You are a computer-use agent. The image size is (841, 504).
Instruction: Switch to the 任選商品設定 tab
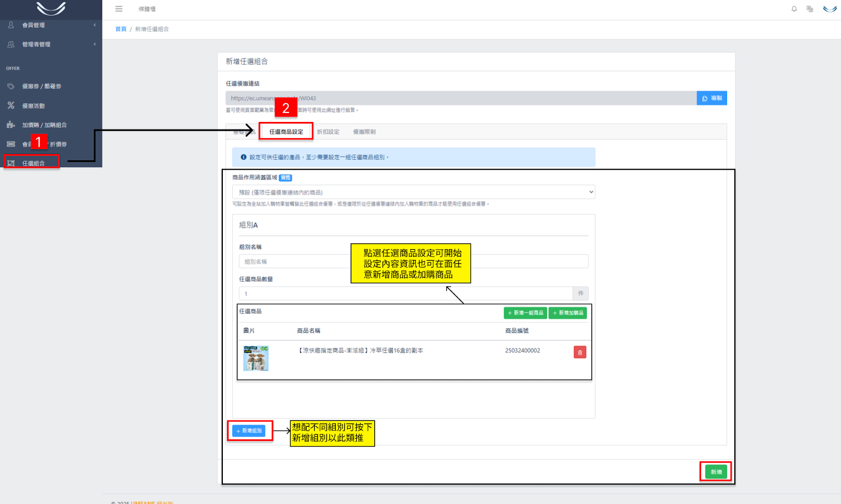(x=286, y=132)
